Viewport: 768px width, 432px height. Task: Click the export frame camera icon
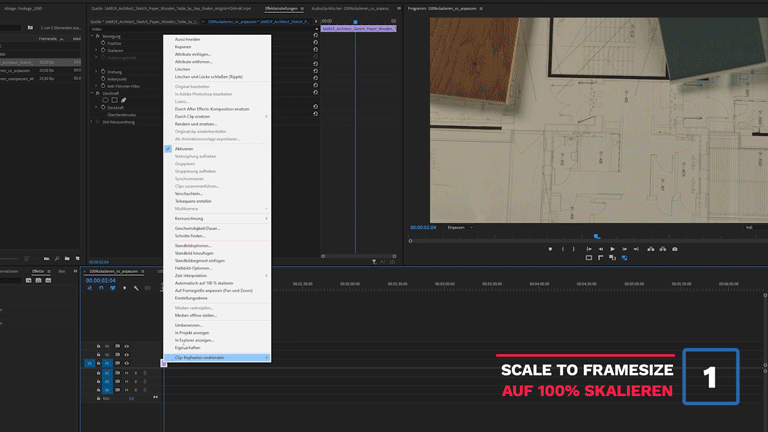675,249
